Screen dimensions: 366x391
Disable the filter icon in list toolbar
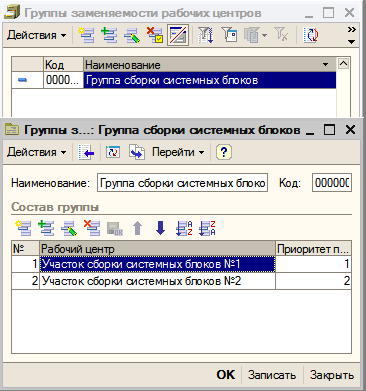tap(281, 35)
